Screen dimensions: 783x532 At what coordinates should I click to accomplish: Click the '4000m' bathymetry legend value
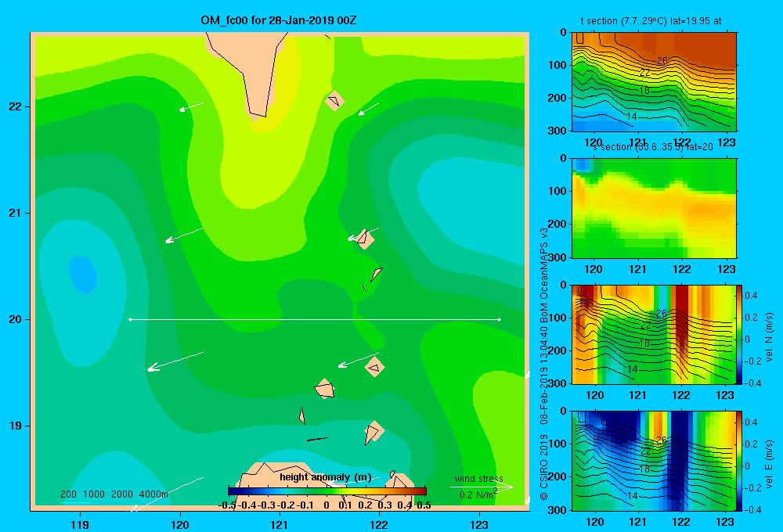point(153,494)
